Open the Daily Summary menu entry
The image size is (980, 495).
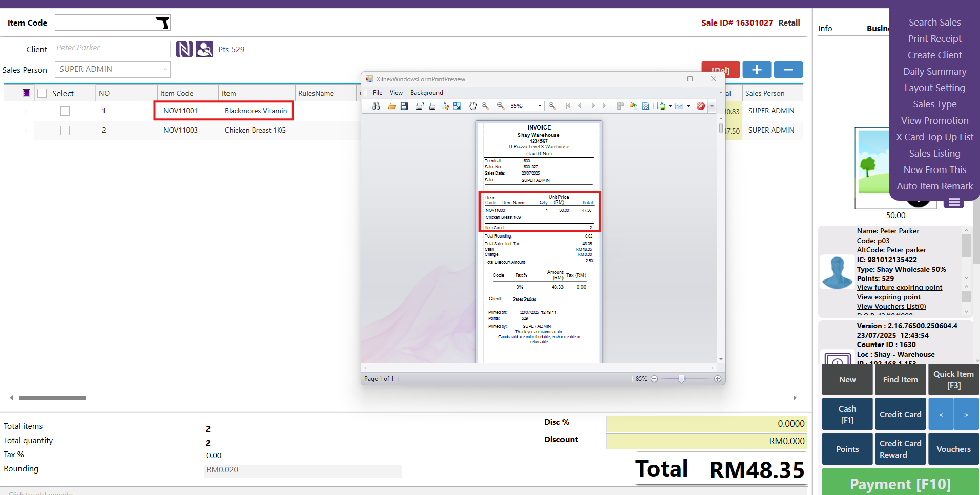(934, 72)
